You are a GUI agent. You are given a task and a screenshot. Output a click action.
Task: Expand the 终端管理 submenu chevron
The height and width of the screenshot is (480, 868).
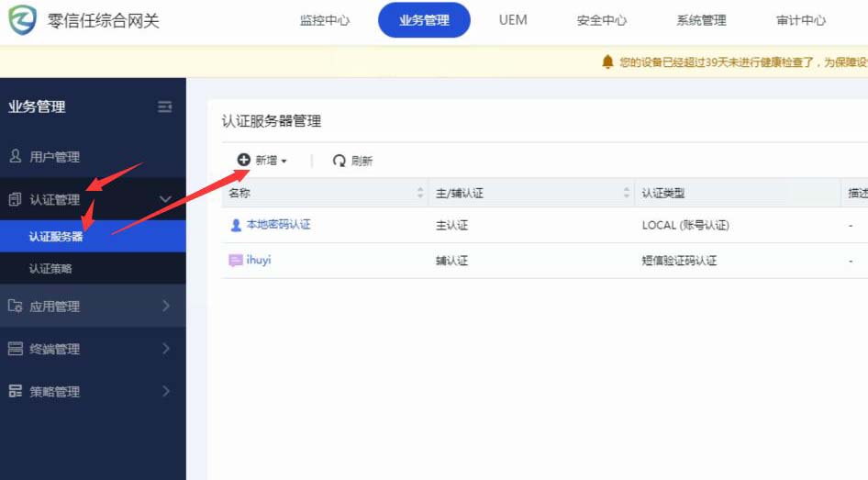[x=165, y=349]
